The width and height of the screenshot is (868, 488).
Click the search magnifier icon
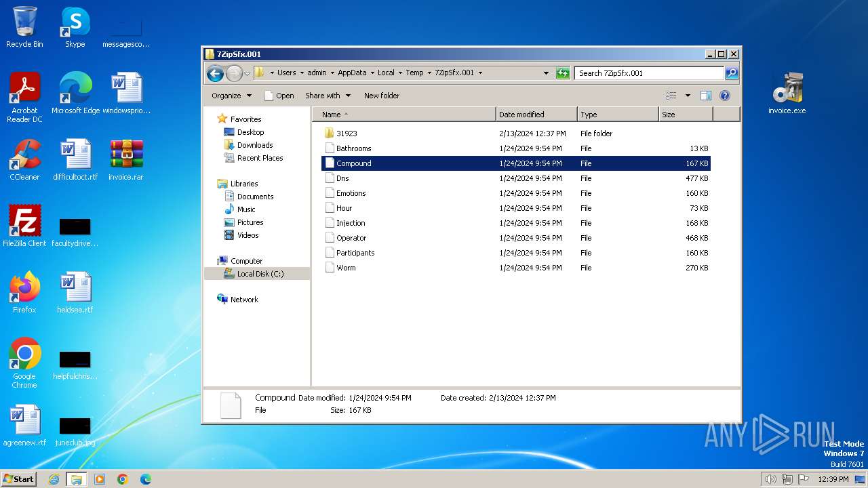[732, 73]
